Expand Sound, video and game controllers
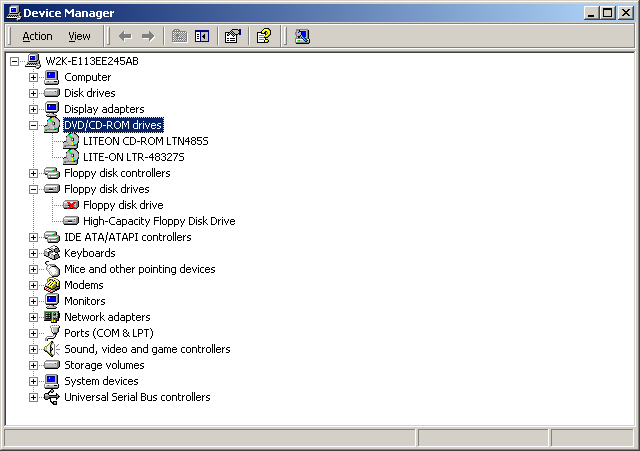The image size is (640, 451). pyautogui.click(x=33, y=349)
